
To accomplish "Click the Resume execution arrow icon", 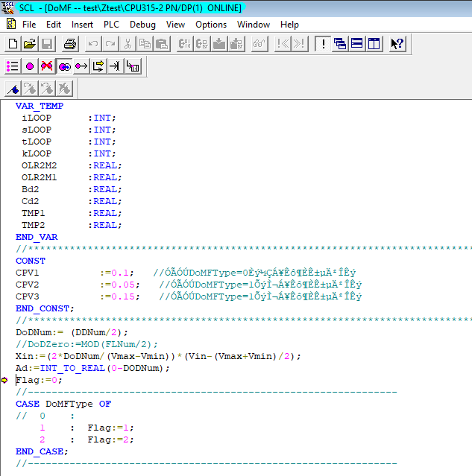I will [x=81, y=66].
